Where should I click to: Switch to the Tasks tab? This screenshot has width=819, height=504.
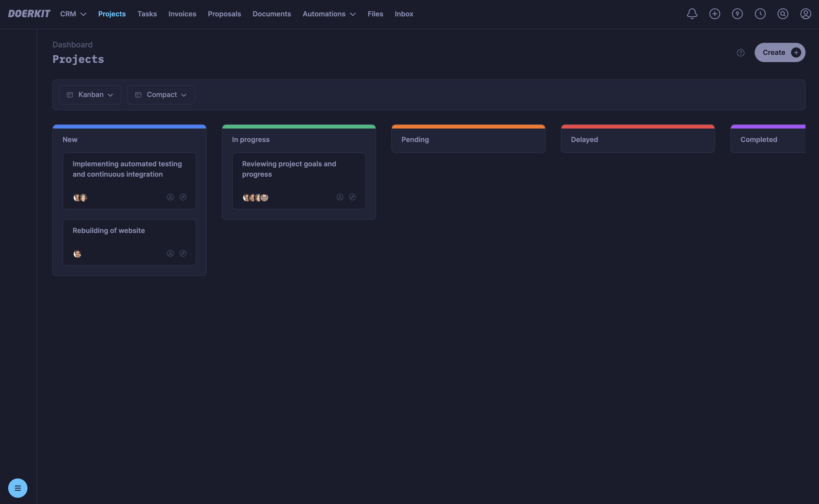[x=147, y=14]
